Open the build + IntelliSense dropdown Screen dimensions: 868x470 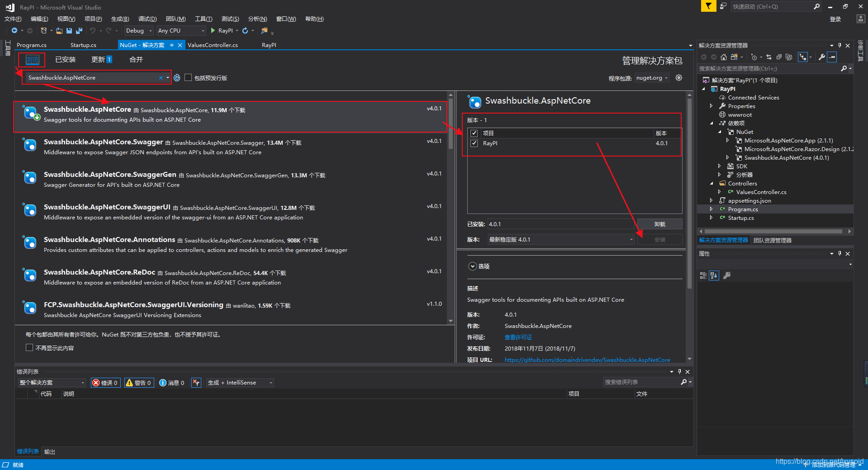[240, 383]
